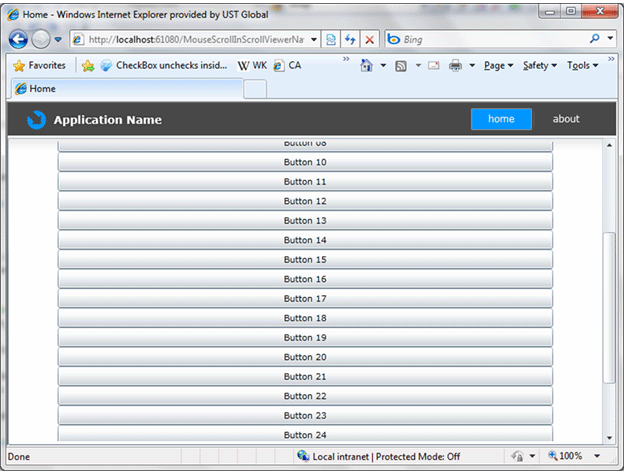
Task: Click Button 14
Action: (x=305, y=240)
